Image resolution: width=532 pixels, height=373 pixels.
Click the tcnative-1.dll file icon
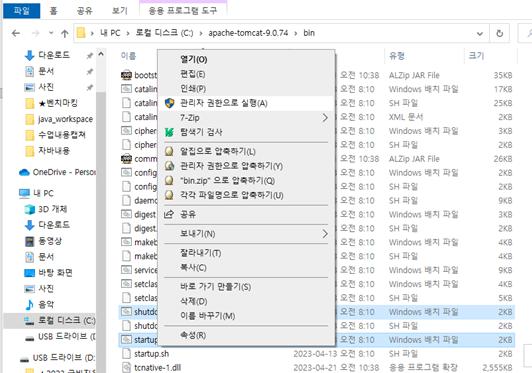[126, 368]
